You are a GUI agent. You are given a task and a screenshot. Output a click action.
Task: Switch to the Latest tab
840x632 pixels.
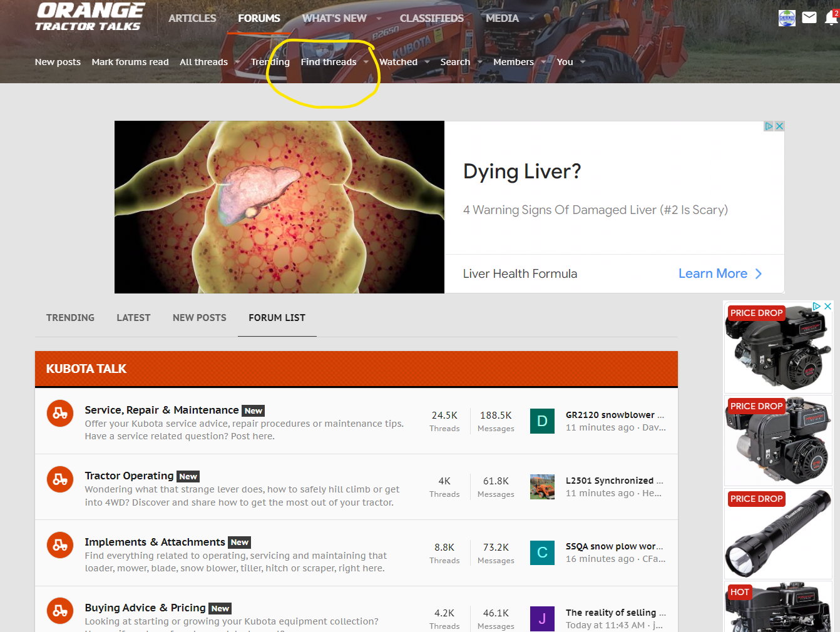point(133,318)
